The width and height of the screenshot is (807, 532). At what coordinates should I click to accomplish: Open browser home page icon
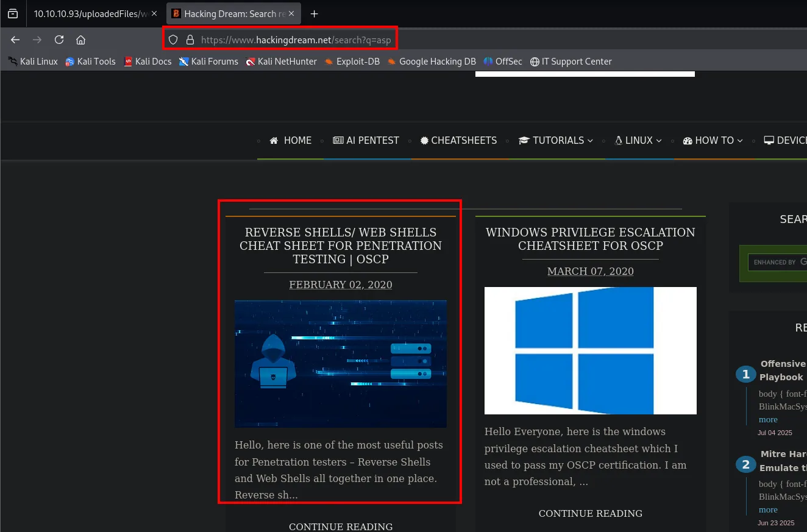(x=80, y=40)
